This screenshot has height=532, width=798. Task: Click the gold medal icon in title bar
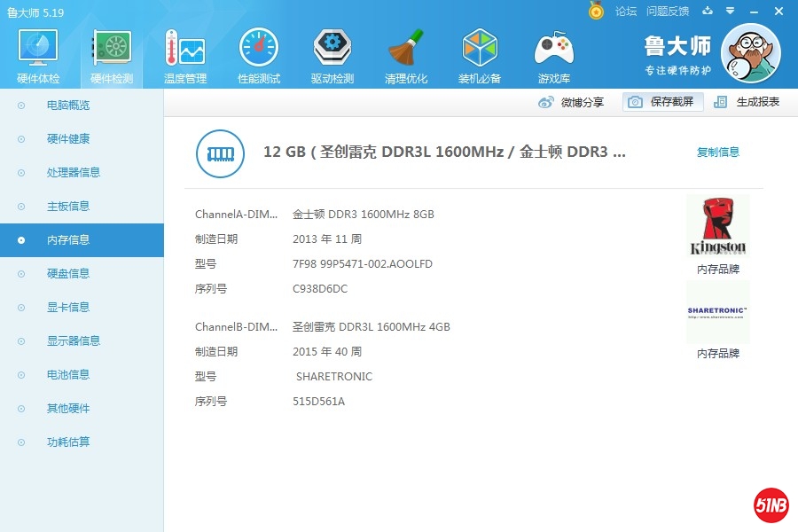pyautogui.click(x=596, y=11)
